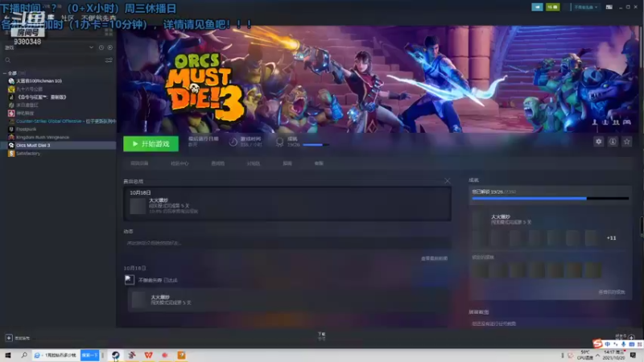Open the library search magnifier

pos(8,60)
